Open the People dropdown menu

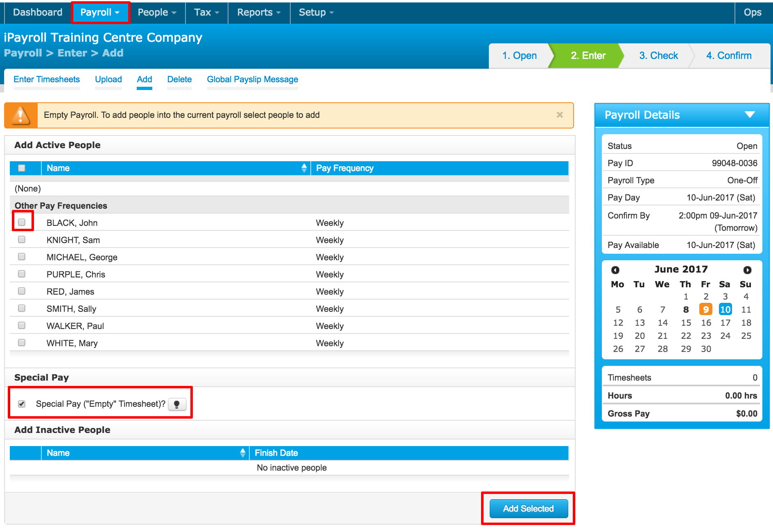pos(157,12)
